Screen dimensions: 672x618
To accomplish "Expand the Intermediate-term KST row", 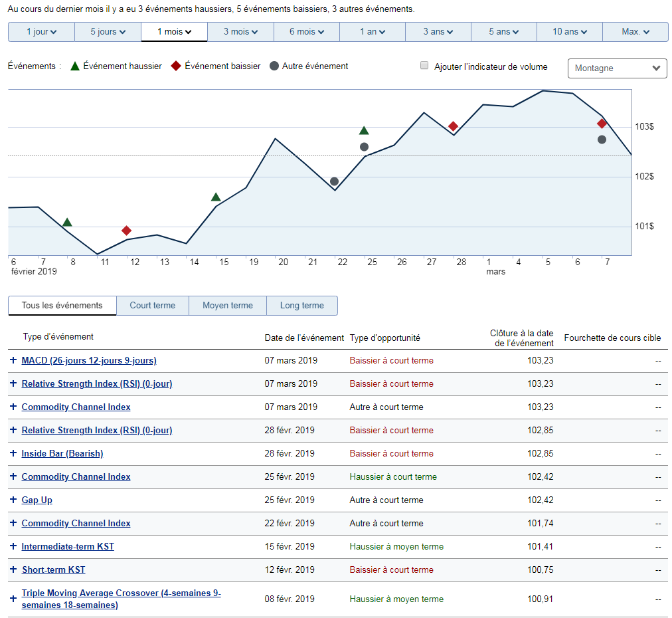I will 13,546.
